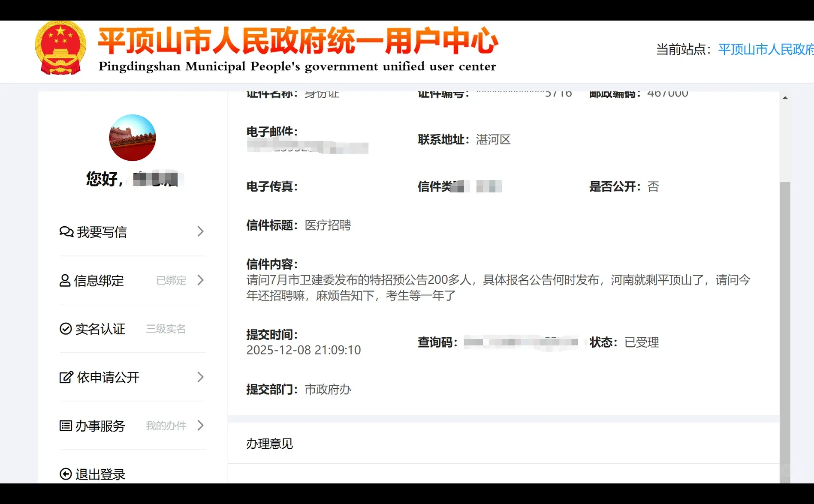Screen dimensions: 814x504
Task: Open the user avatar picture
Action: point(132,138)
